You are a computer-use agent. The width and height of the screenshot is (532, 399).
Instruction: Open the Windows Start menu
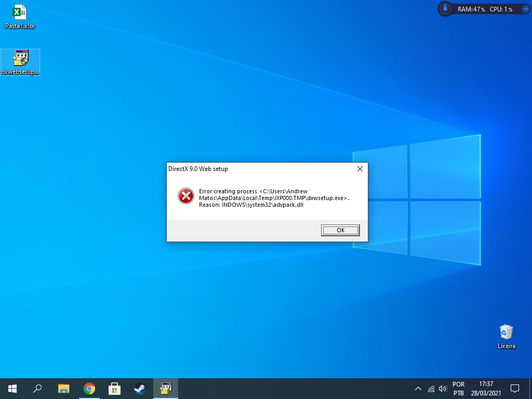point(12,389)
